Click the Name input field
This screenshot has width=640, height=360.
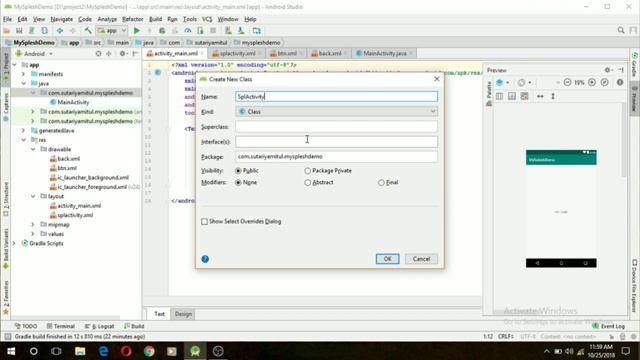click(336, 96)
